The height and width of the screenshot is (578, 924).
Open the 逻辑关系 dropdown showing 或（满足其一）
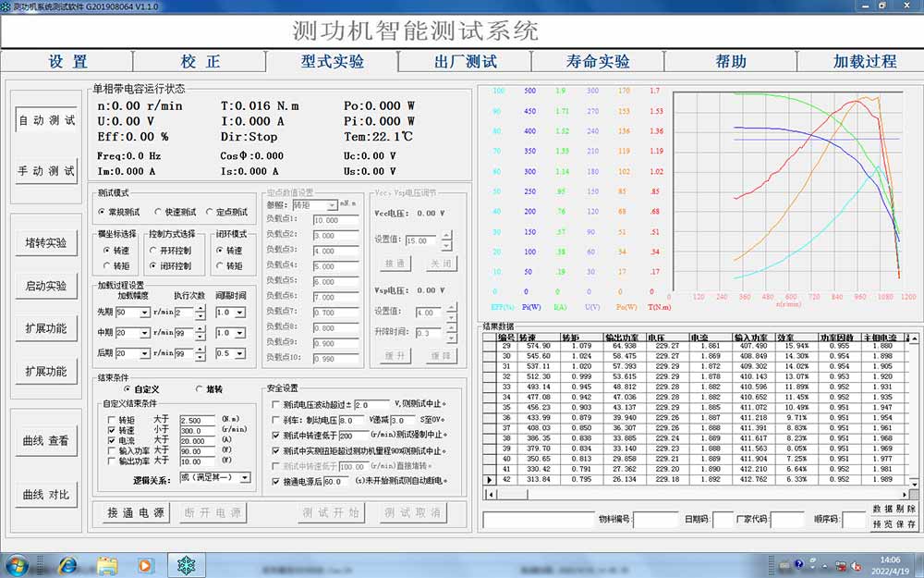pos(245,478)
